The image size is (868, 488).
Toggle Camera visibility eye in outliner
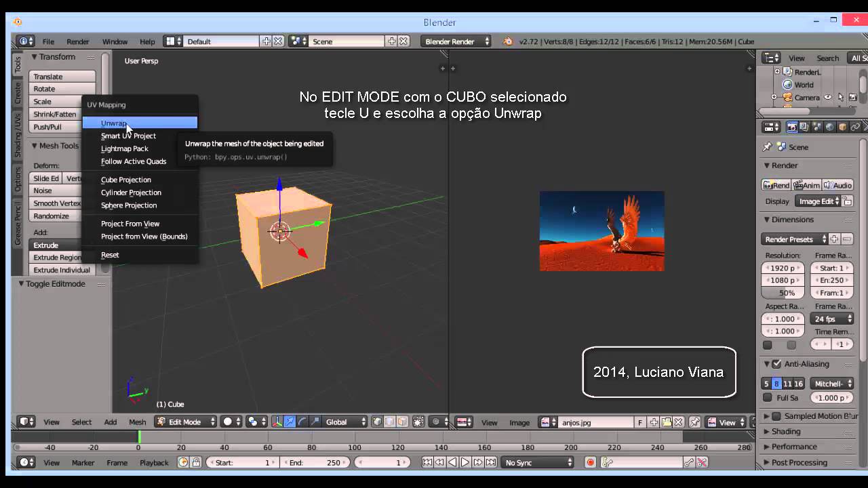(x=828, y=98)
